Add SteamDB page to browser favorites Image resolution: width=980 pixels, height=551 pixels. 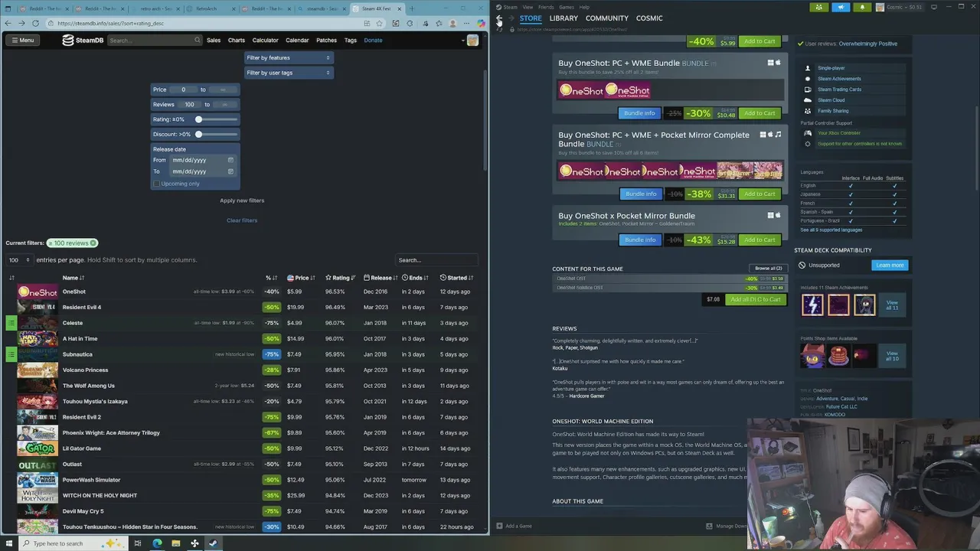pos(378,23)
